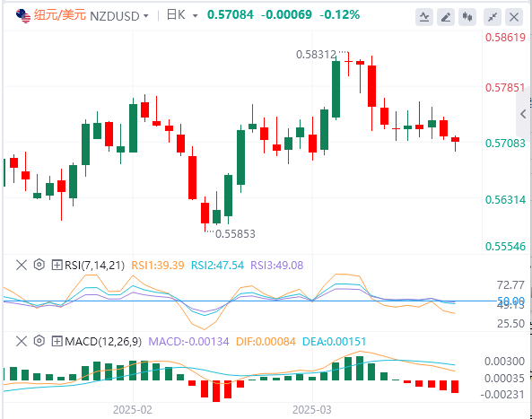Click price axis label 0.57083
This screenshot has height=419, width=532.
click(505, 144)
